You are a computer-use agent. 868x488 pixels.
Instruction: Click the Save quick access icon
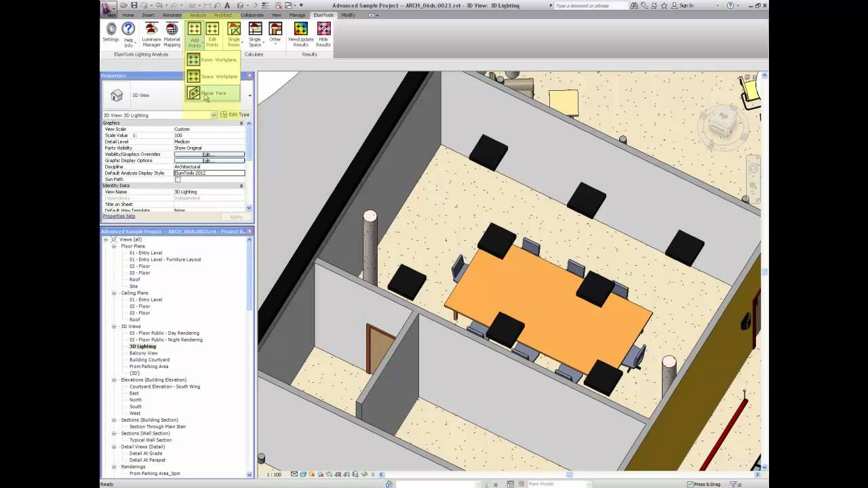(x=134, y=5)
